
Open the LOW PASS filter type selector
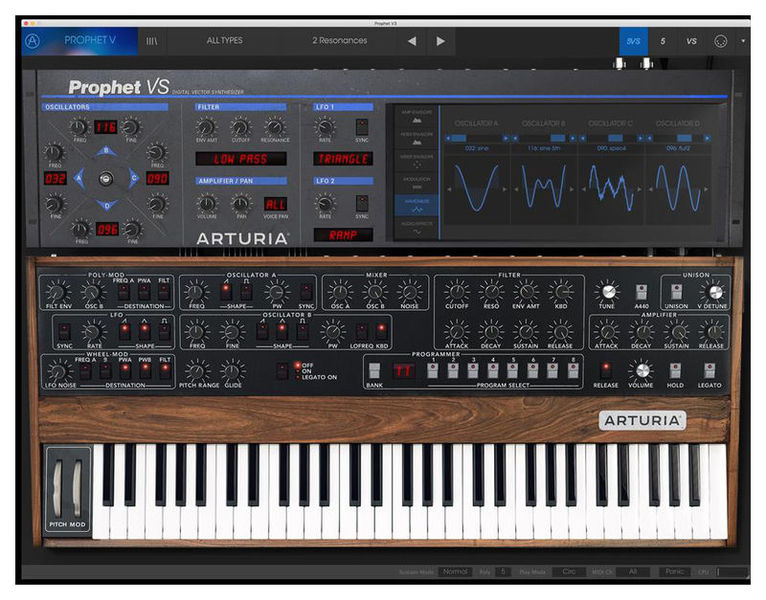click(240, 159)
